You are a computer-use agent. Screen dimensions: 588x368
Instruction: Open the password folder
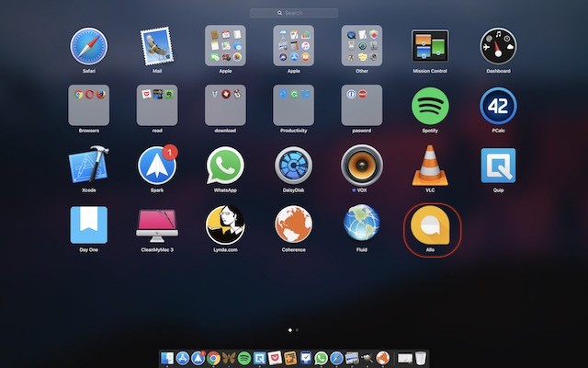[362, 105]
